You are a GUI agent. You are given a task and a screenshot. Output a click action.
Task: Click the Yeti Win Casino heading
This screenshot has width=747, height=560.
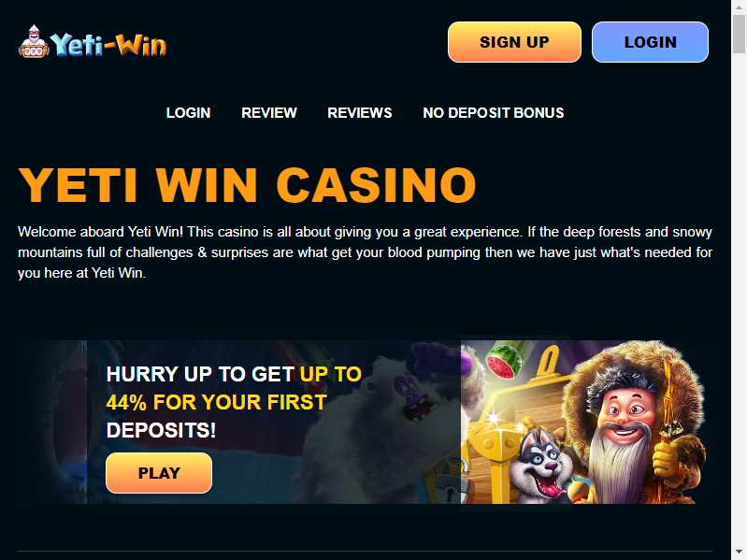[247, 185]
